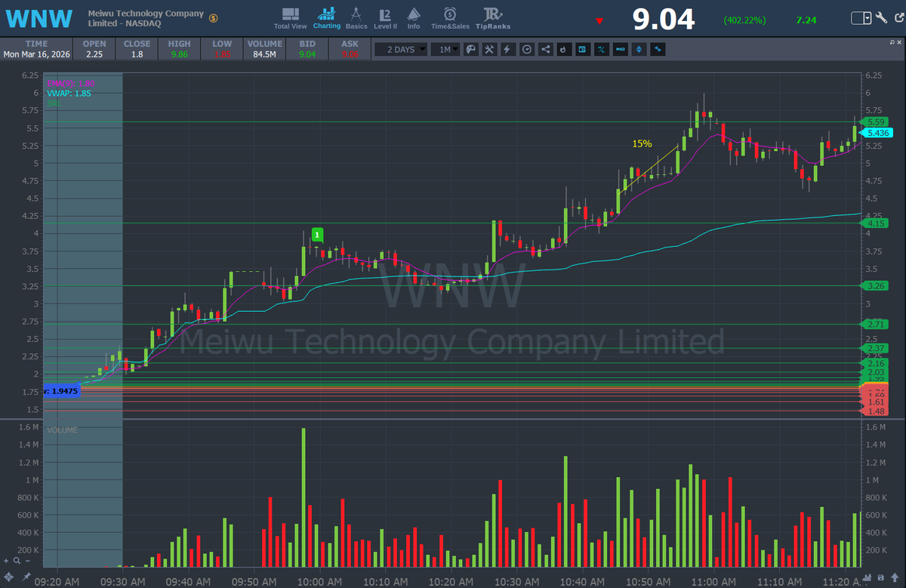Click the yellow dollar badge beside company name

[214, 18]
